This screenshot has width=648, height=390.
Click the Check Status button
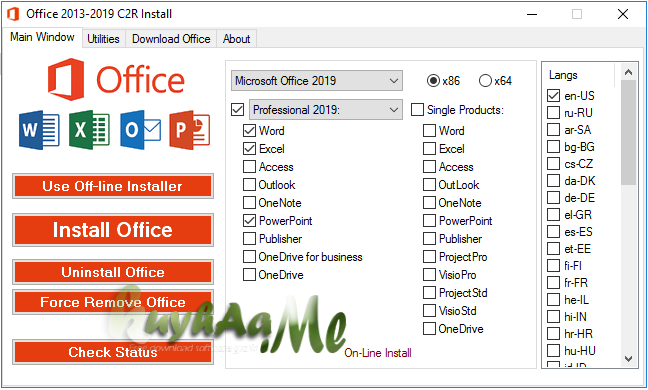pos(113,352)
